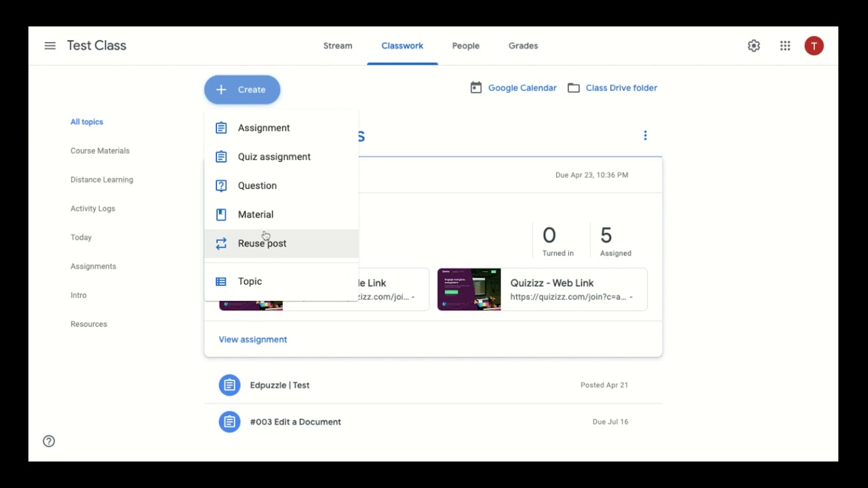Open the Google Calendar link

tap(522, 88)
